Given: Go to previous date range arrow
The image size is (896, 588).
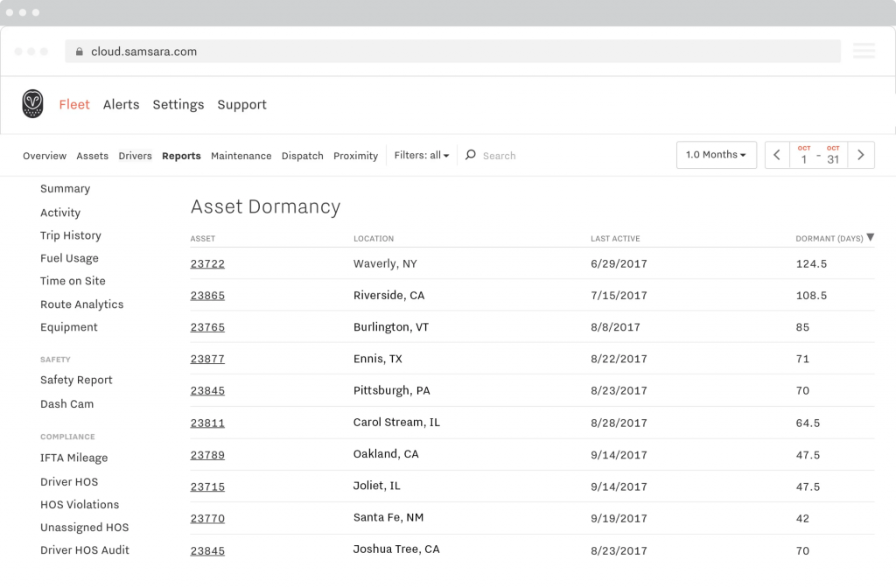Looking at the screenshot, I should point(777,155).
